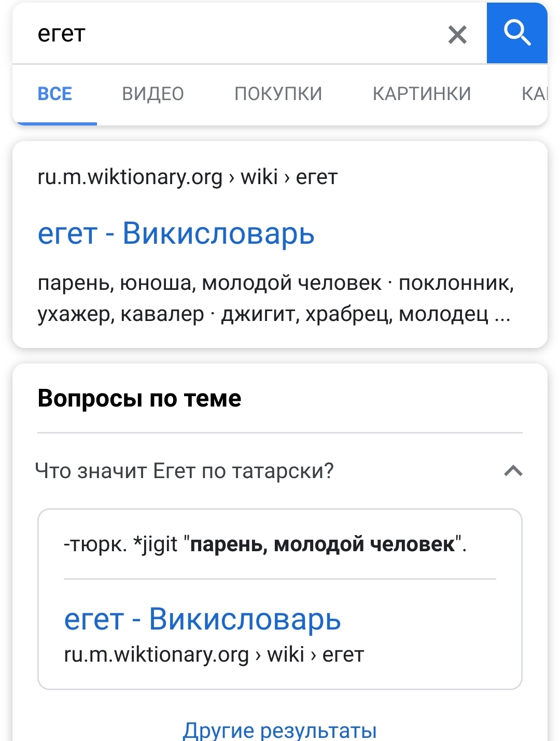Open the ВИДЕО tab
The width and height of the screenshot is (560, 741).
(x=153, y=94)
